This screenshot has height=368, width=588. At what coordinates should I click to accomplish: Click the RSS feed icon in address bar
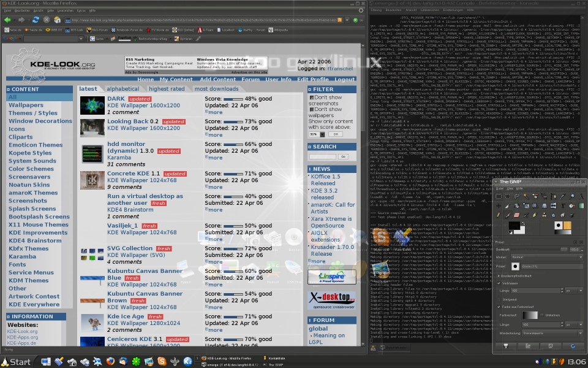click(339, 20)
